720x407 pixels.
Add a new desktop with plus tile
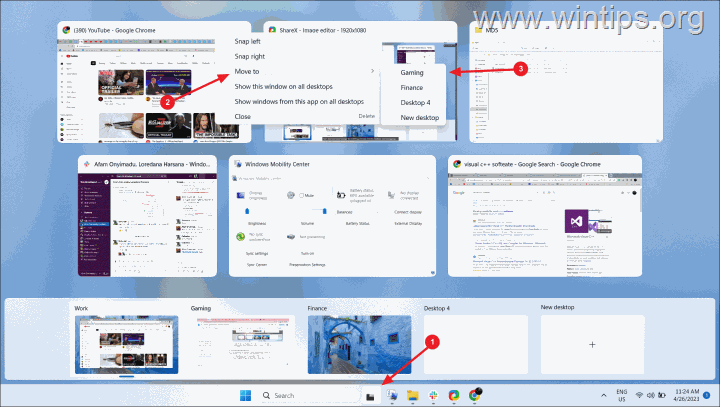click(591, 344)
